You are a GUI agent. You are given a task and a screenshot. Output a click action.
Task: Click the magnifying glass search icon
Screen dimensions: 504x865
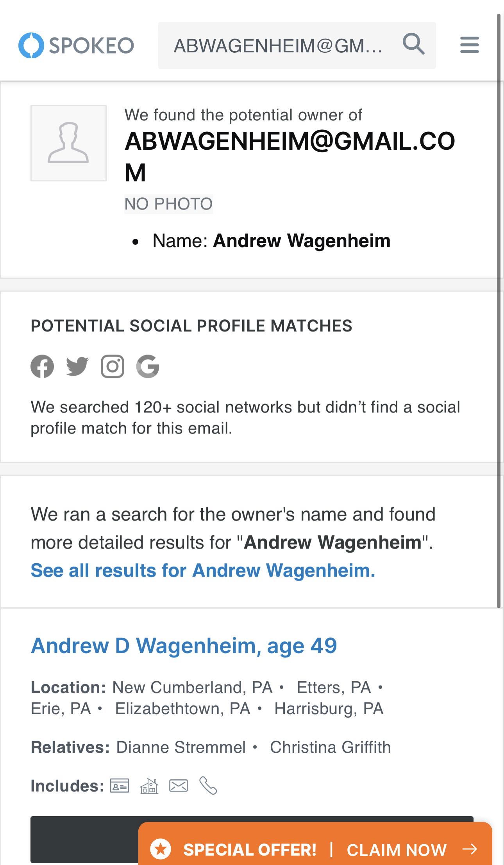[413, 44]
